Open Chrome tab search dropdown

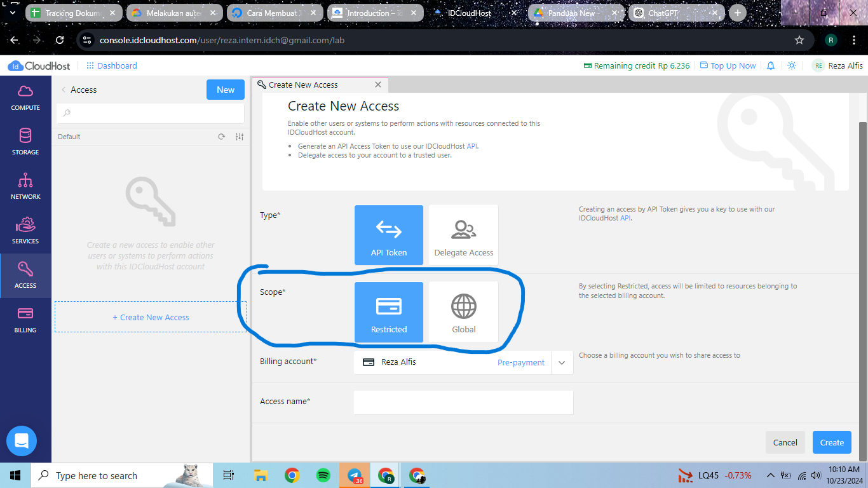click(13, 13)
